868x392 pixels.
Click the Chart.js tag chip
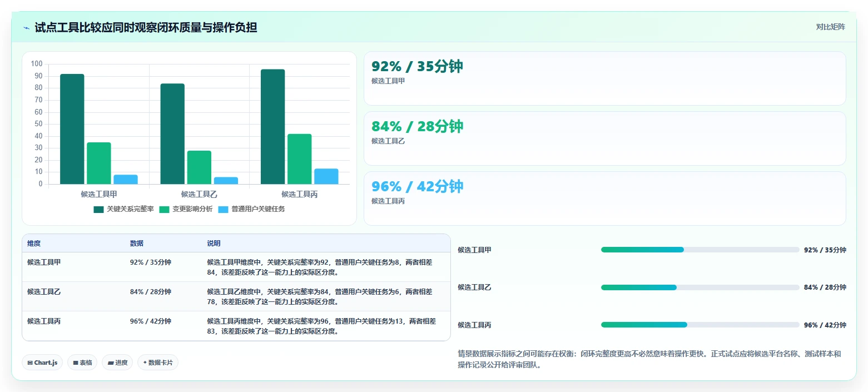[43, 363]
